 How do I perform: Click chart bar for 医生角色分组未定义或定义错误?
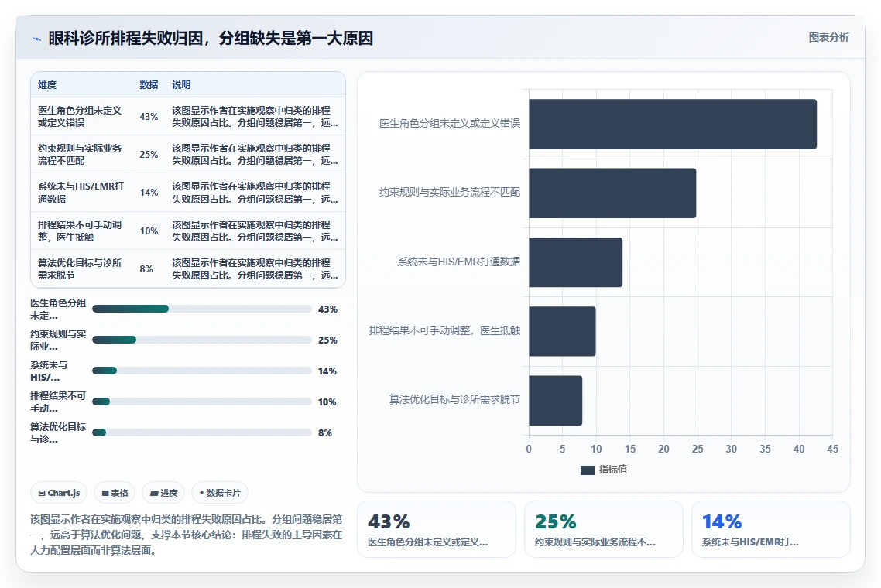coord(673,124)
